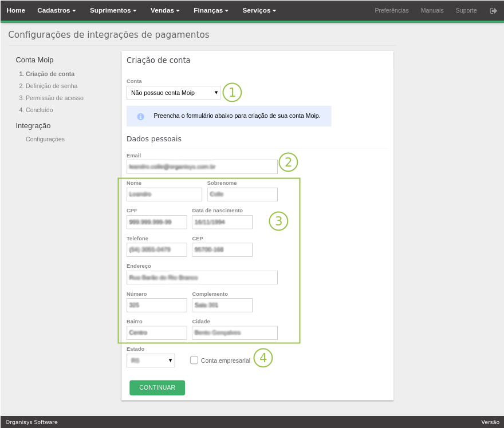Expand the Suprimentos menu
This screenshot has height=428, width=504.
click(113, 10)
